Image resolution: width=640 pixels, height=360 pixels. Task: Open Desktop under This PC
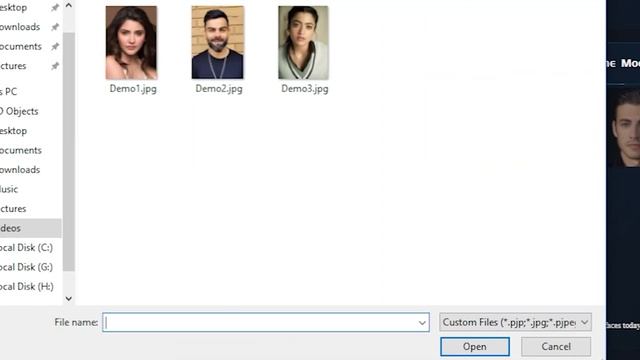pyautogui.click(x=13, y=131)
